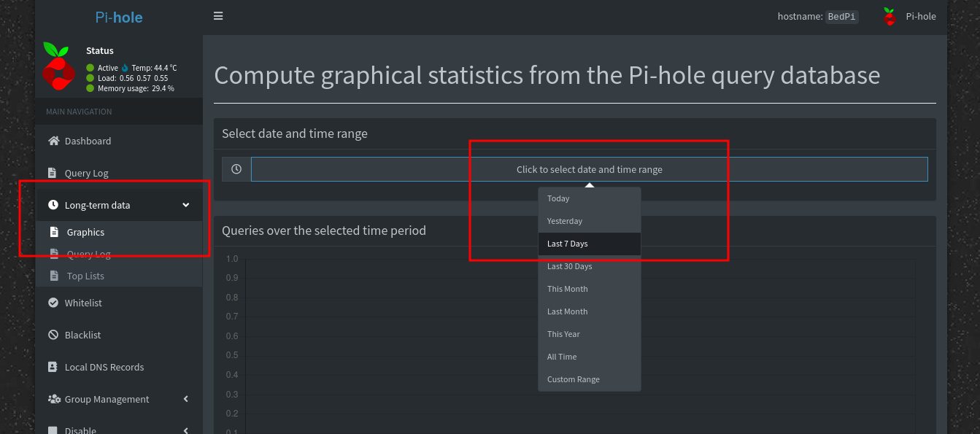980x434 pixels.
Task: Click the flame icon next to Temp
Action: pyautogui.click(x=125, y=68)
